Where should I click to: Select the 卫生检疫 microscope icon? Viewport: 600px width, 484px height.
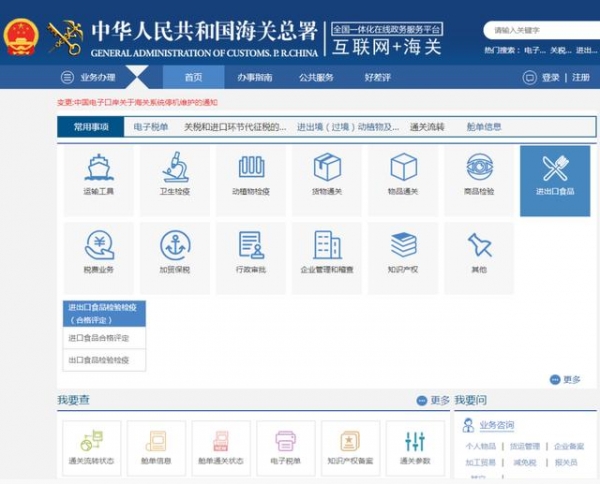click(x=175, y=168)
